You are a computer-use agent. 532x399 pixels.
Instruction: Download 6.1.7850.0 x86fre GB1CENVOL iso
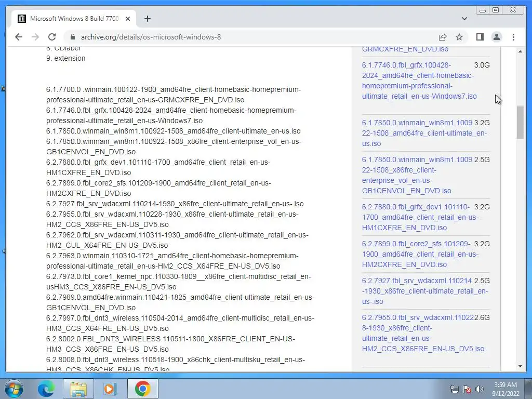point(417,175)
